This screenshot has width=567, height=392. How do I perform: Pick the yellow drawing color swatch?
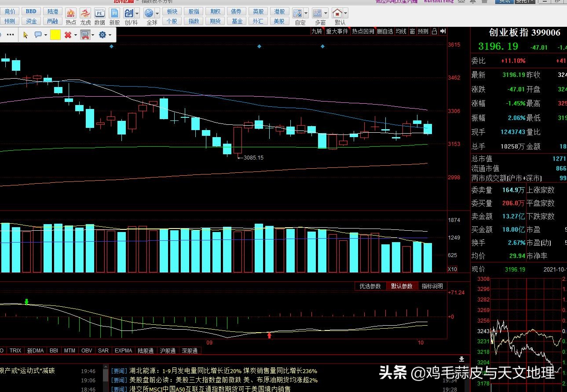[55, 35]
